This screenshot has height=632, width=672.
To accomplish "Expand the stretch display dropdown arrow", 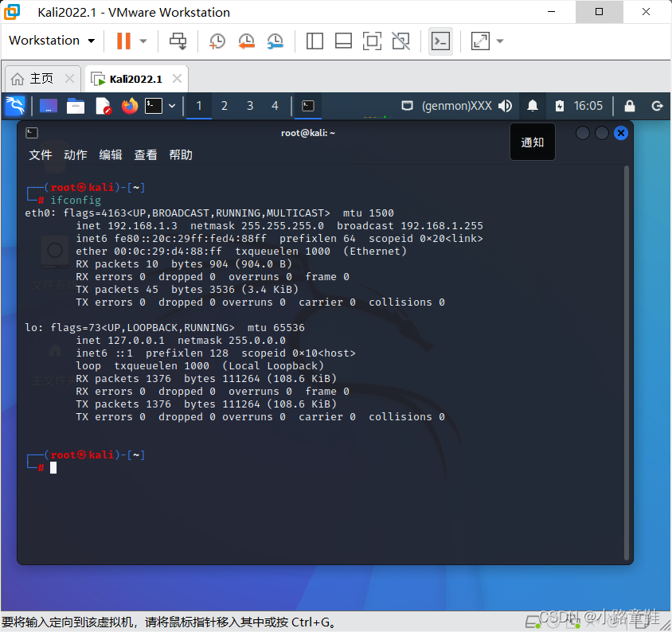I will pyautogui.click(x=500, y=41).
